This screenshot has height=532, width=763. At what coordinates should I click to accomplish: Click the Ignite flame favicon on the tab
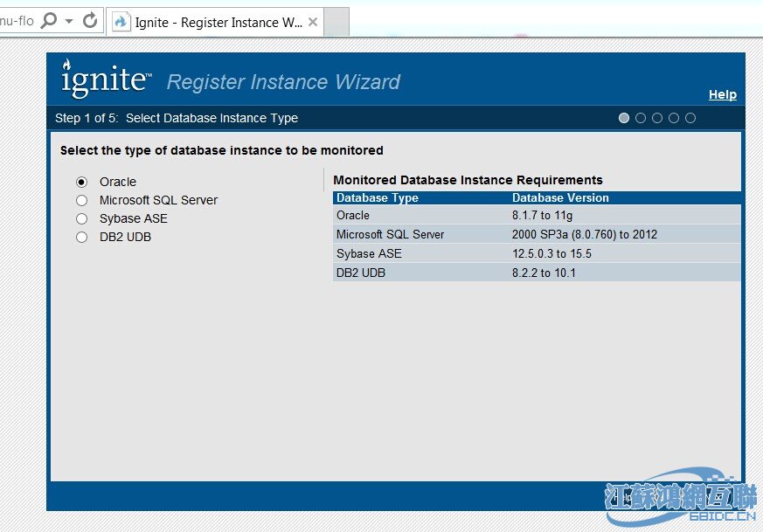pos(121,21)
